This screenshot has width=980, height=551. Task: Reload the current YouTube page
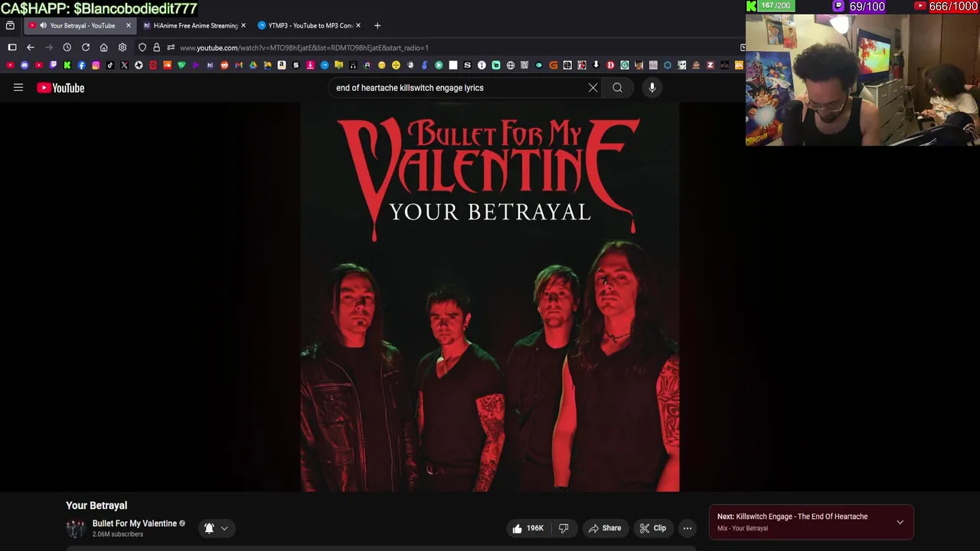(x=86, y=47)
